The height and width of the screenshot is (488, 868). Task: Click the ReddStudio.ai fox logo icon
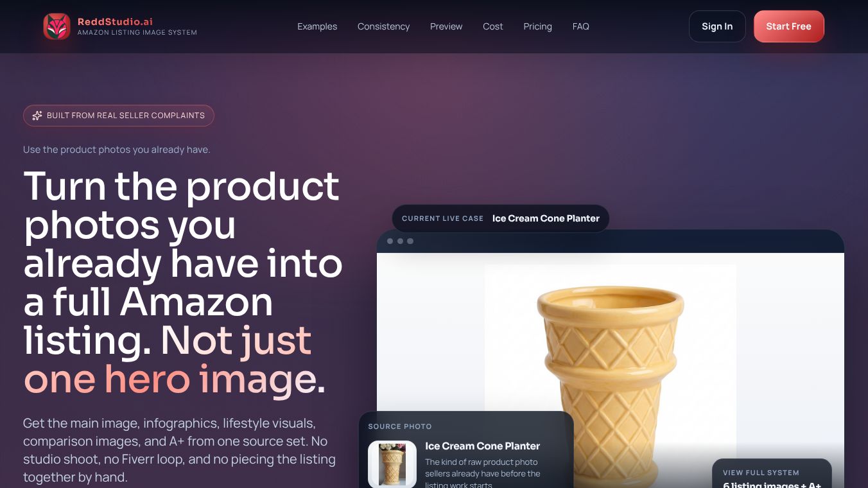point(56,26)
